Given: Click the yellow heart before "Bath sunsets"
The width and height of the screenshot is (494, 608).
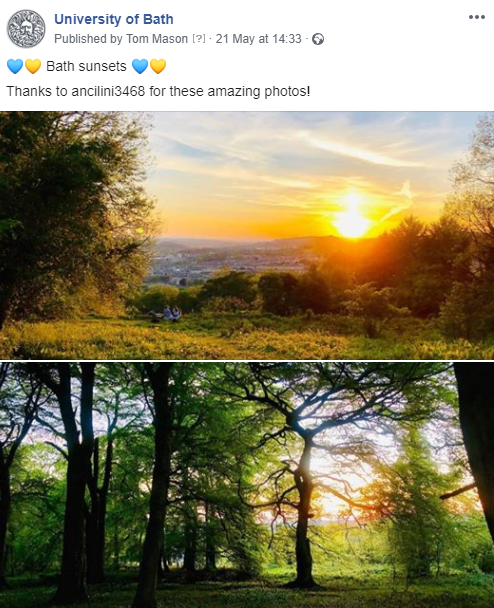Looking at the screenshot, I should (x=33, y=66).
